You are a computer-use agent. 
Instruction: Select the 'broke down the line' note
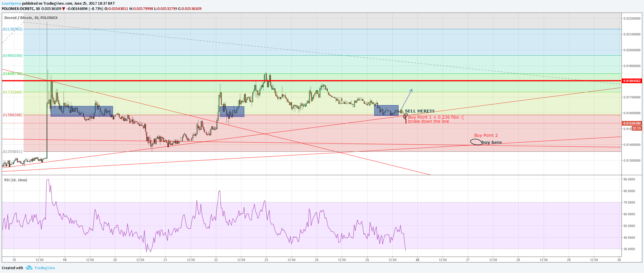[x=428, y=121]
